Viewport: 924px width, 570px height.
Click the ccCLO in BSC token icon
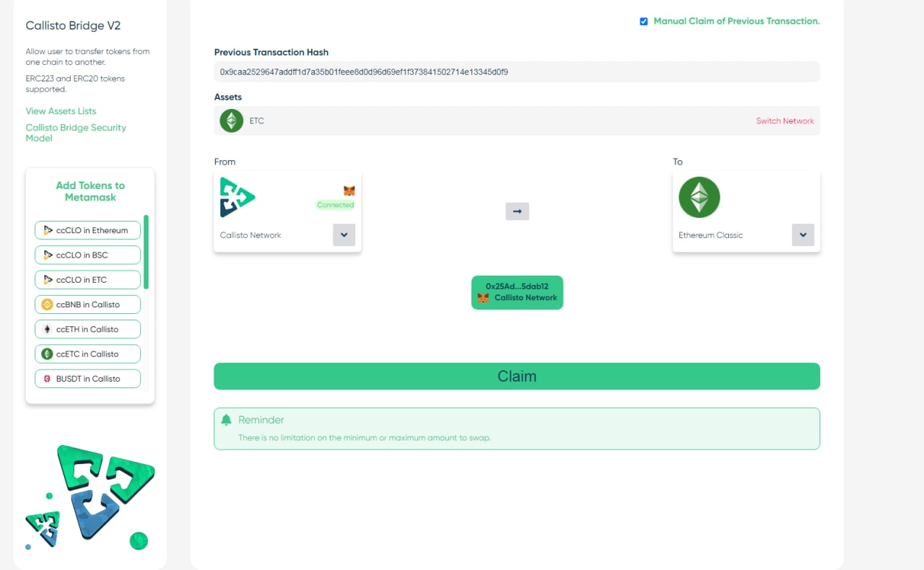(48, 255)
